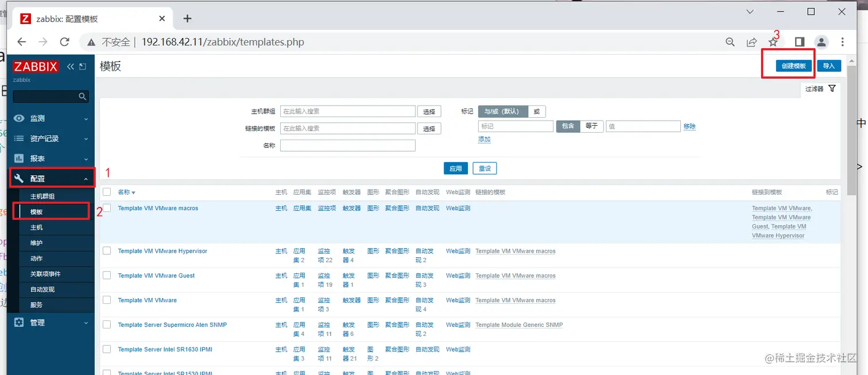Viewport: 868px width, 375px height.
Task: Click the browser back arrow
Action: [21, 42]
